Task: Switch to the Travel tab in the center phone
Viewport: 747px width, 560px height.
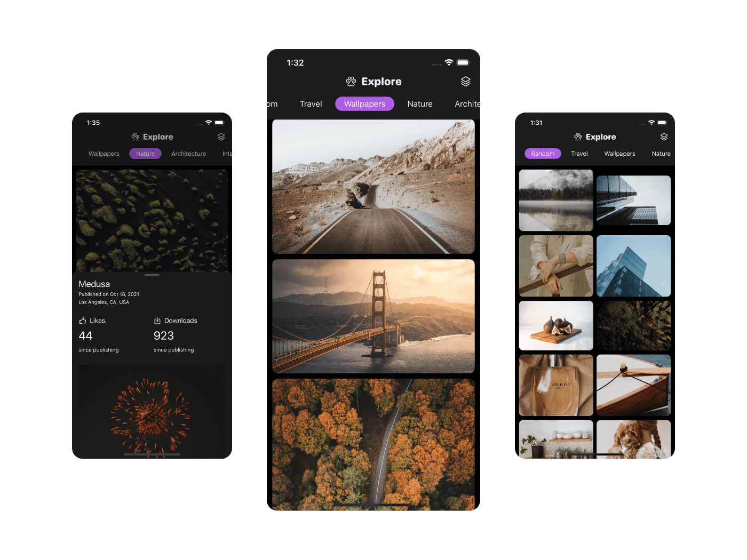Action: (311, 104)
